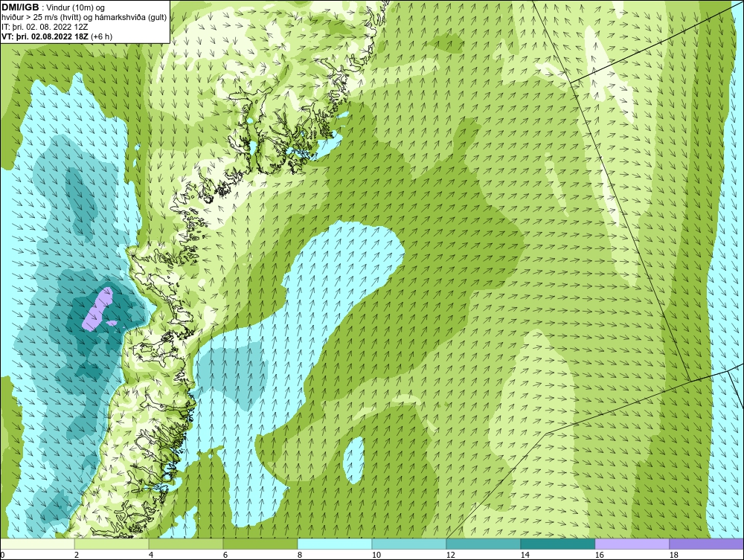Click the 8–10 m/s light cyan legend swatch
Image resolution: width=744 pixels, height=560 pixels.
[x=335, y=544]
